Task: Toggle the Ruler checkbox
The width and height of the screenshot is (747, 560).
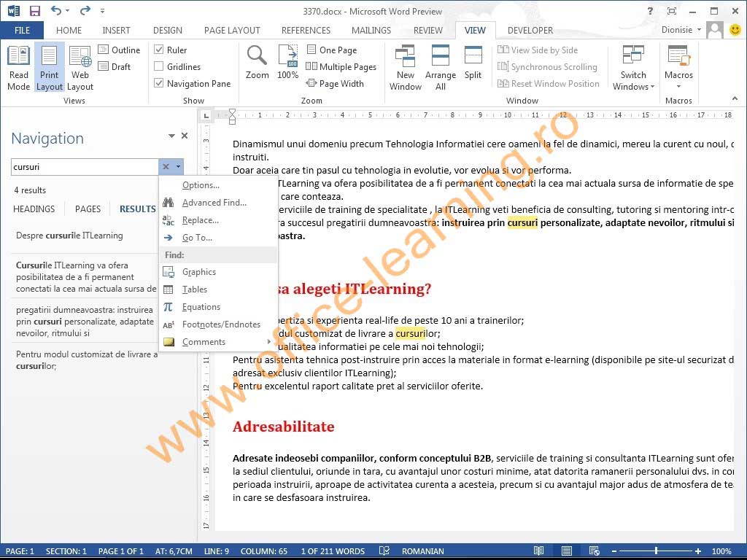Action: [x=159, y=50]
